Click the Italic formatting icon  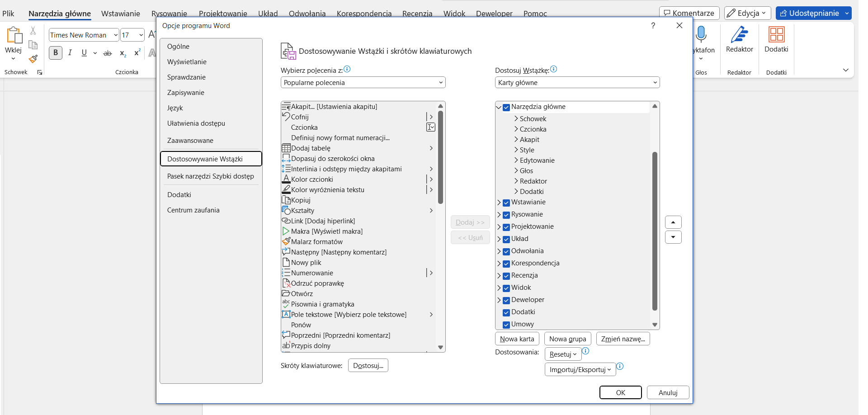click(x=70, y=52)
